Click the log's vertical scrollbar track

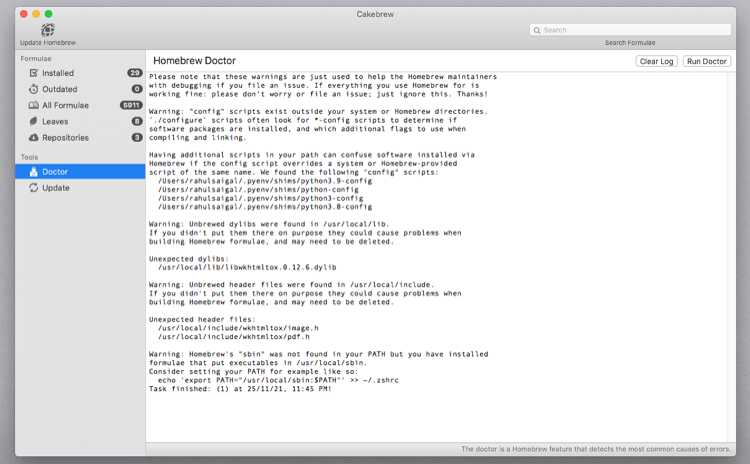[x=732, y=257]
